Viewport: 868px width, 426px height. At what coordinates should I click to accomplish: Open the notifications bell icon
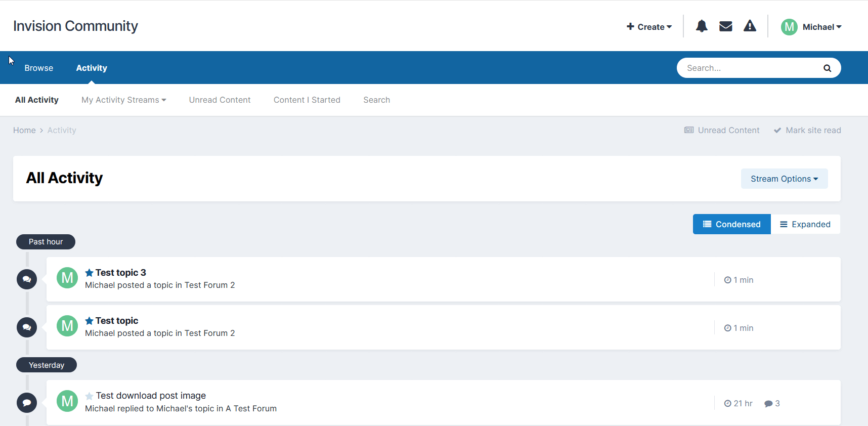702,26
